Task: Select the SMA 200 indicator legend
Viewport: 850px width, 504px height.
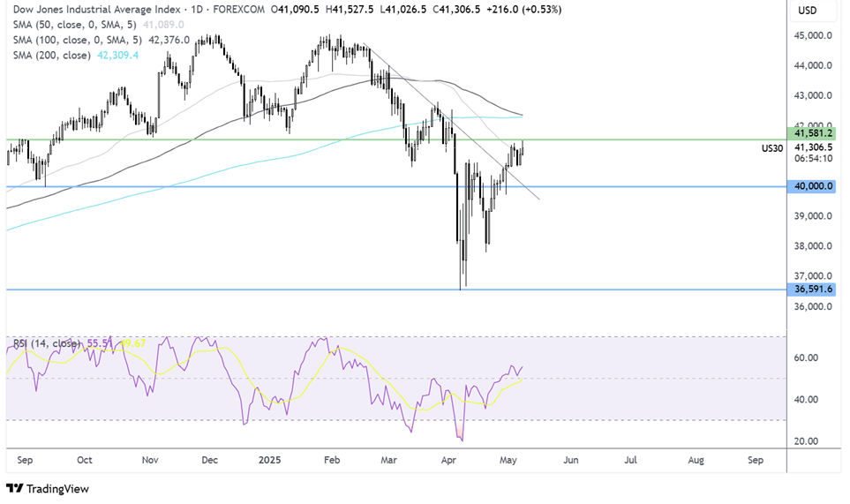Action: click(75, 55)
